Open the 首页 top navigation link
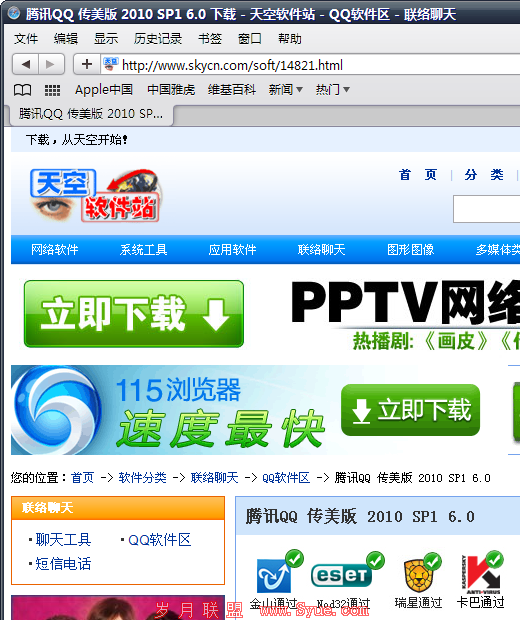The width and height of the screenshot is (520, 620). pyautogui.click(x=418, y=175)
